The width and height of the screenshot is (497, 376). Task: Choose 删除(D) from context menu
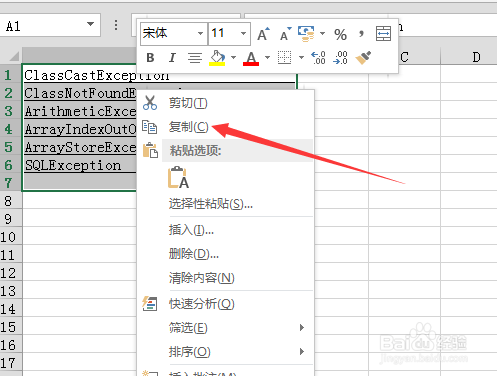click(225, 254)
